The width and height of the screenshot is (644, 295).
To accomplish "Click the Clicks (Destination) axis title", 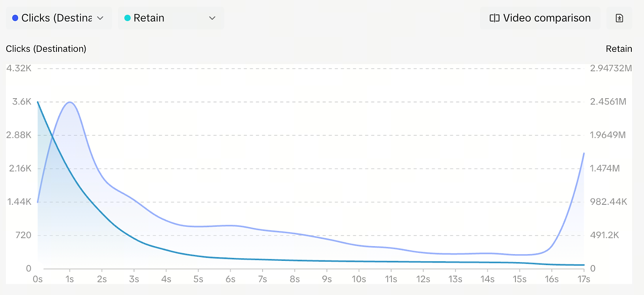I will click(x=46, y=49).
